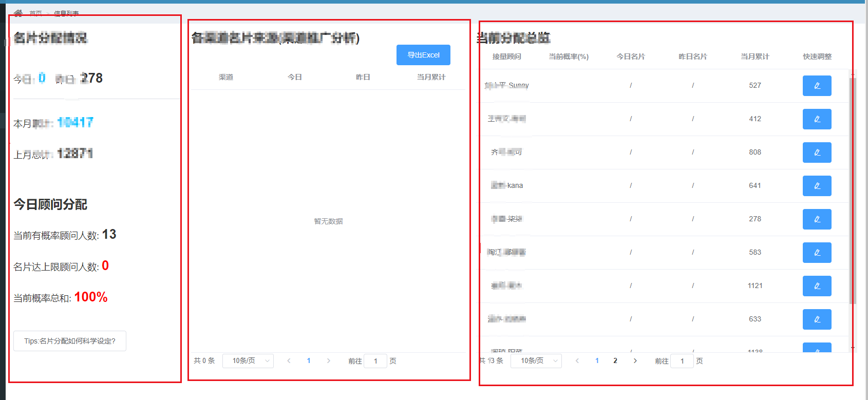Select page 2 in allocation overview pagination
This screenshot has width=868, height=400.
615,361
